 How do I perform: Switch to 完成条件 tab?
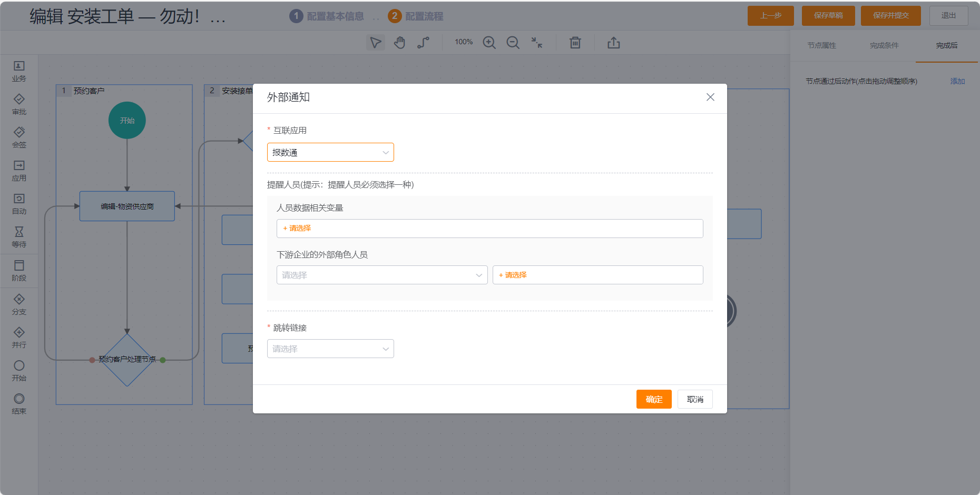tap(884, 46)
